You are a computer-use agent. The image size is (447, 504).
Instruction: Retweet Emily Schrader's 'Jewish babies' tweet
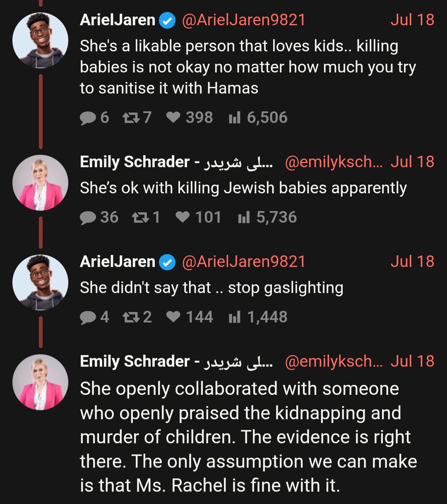pyautogui.click(x=146, y=218)
